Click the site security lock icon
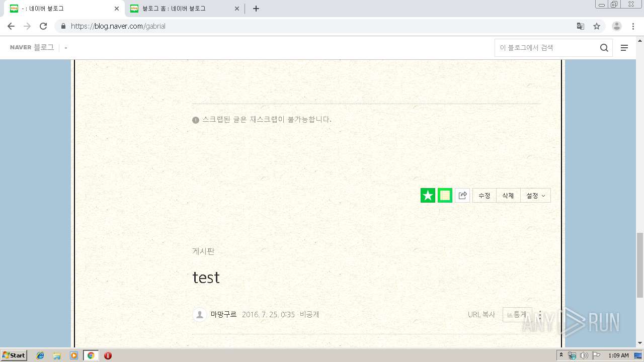The width and height of the screenshot is (644, 362). 63,26
